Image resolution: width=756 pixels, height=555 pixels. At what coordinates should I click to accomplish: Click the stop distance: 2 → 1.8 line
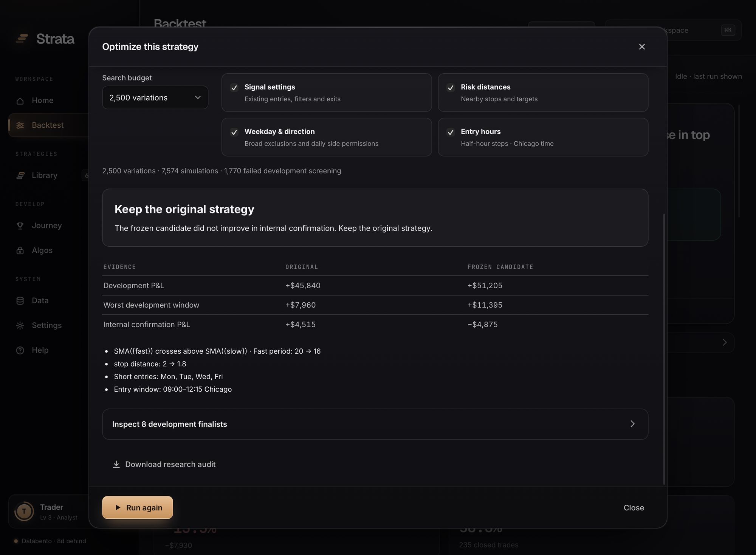[150, 364]
